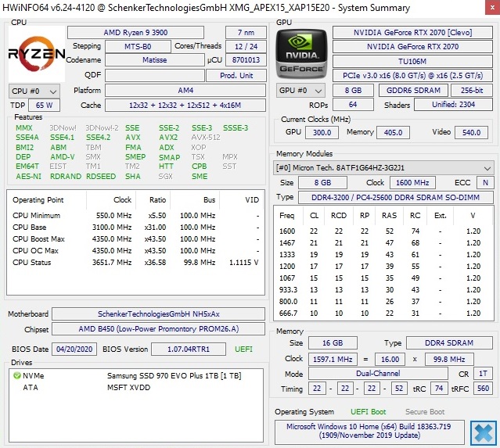Click the green UEFI label by BIOS version

[243, 349]
